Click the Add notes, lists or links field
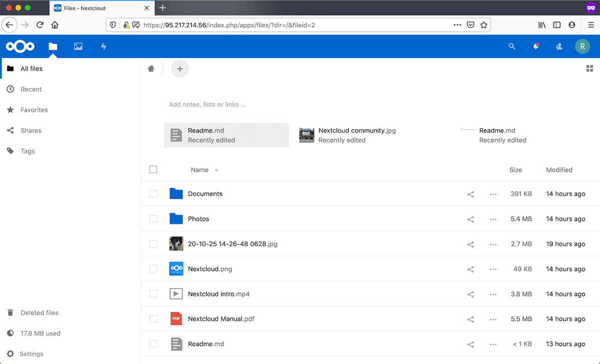 tap(207, 105)
